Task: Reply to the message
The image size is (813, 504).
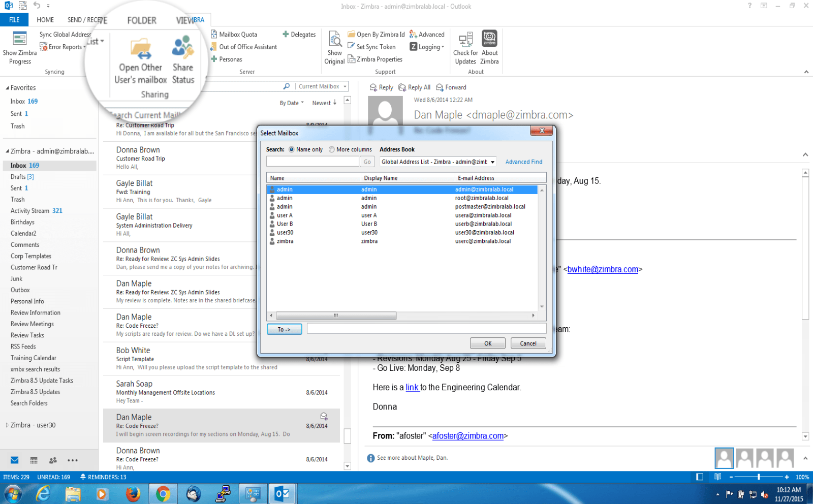Action: (x=381, y=87)
